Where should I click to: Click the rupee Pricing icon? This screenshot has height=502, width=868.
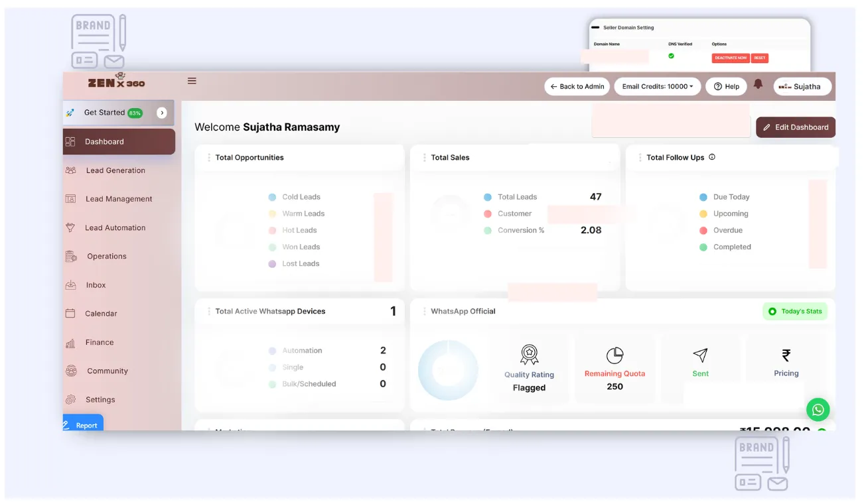(x=786, y=355)
